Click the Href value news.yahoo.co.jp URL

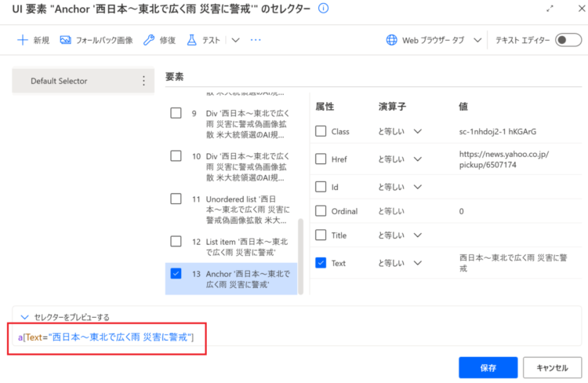click(504, 159)
